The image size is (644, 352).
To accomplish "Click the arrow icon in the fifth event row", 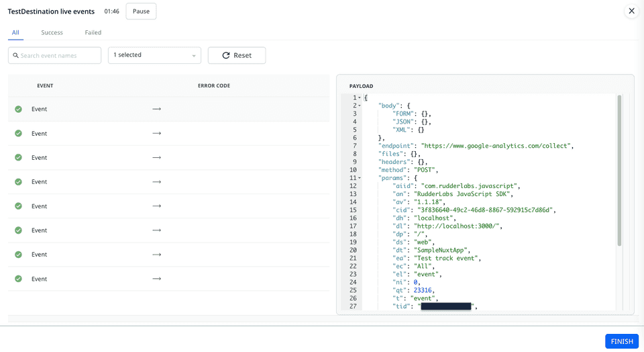I will pos(157,206).
